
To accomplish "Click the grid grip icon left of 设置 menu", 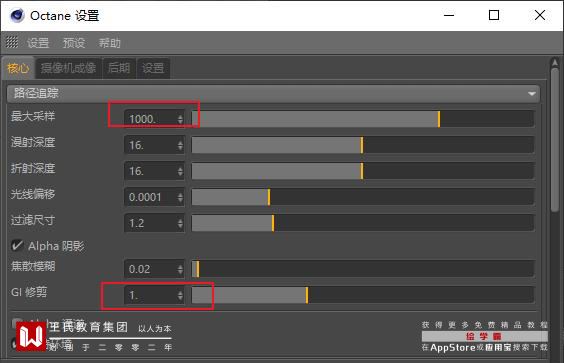I will [12, 42].
